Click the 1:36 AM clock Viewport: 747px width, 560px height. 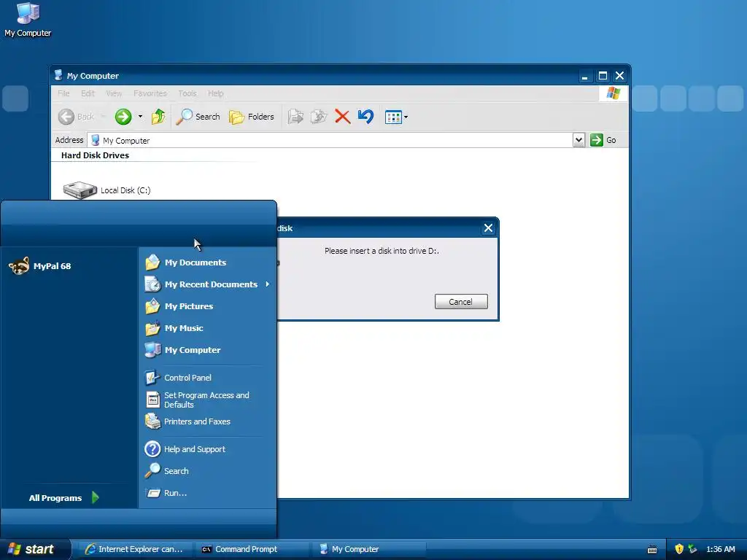pos(720,549)
